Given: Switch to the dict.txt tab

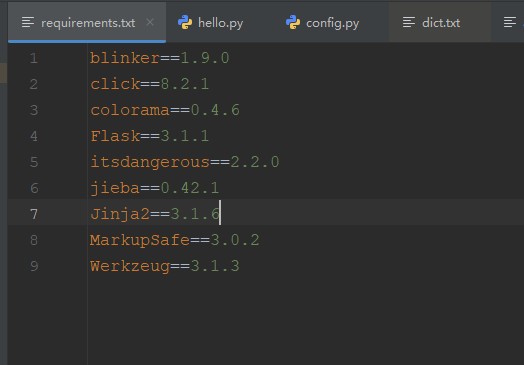Looking at the screenshot, I should click(441, 23).
